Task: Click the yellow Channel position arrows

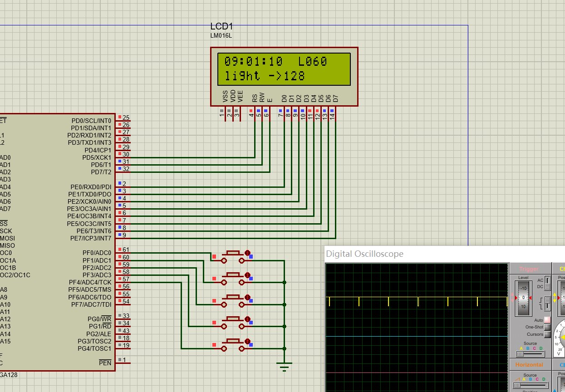Action: (555, 298)
